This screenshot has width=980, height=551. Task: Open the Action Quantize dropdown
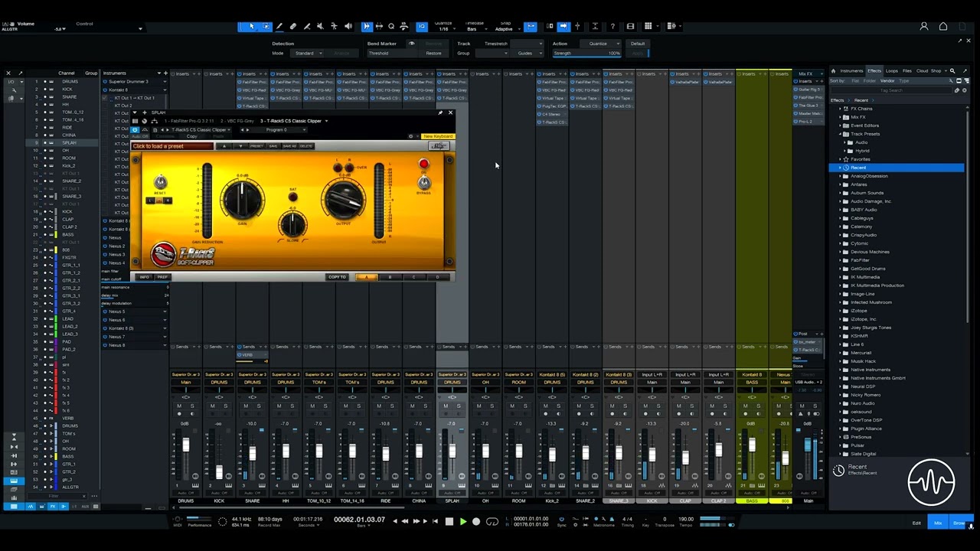[x=601, y=44]
